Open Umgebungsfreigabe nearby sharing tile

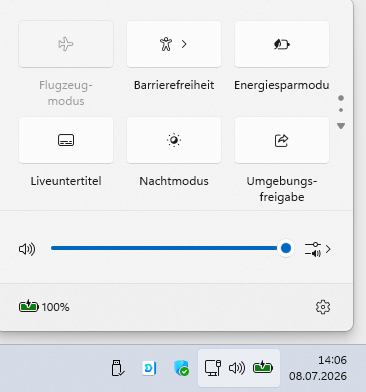point(282,140)
